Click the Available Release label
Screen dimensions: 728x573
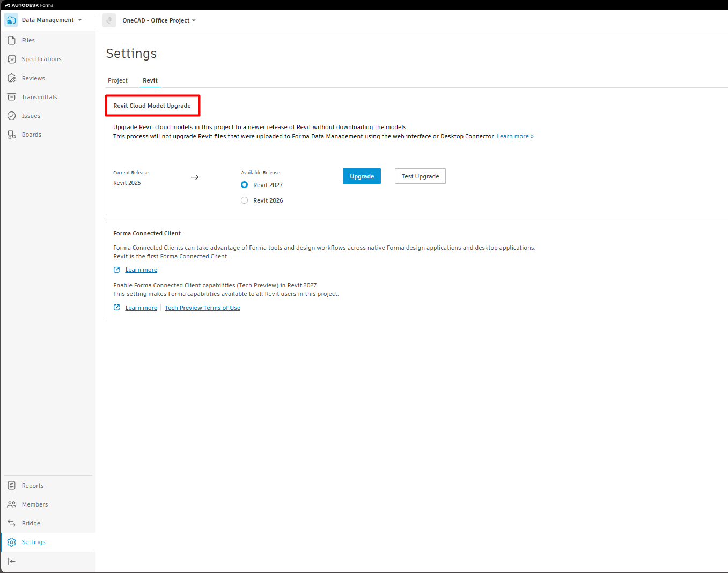[260, 173]
